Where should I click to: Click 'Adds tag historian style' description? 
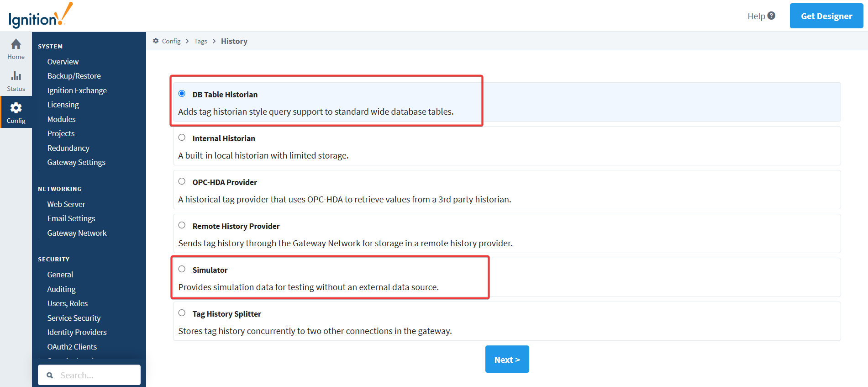coord(316,112)
